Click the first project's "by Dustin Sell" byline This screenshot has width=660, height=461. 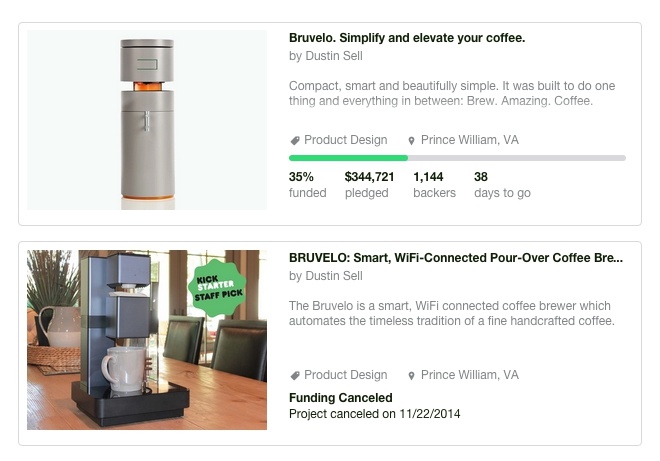(x=326, y=57)
